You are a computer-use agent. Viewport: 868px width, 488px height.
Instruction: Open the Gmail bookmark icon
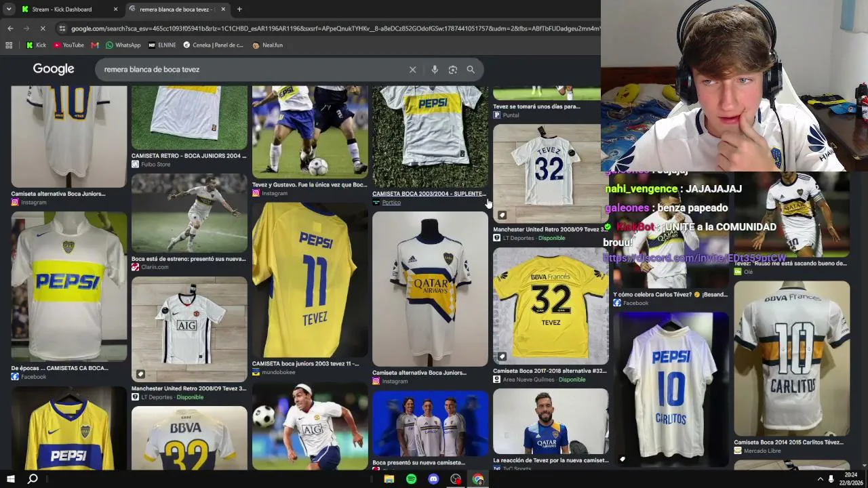click(x=95, y=45)
